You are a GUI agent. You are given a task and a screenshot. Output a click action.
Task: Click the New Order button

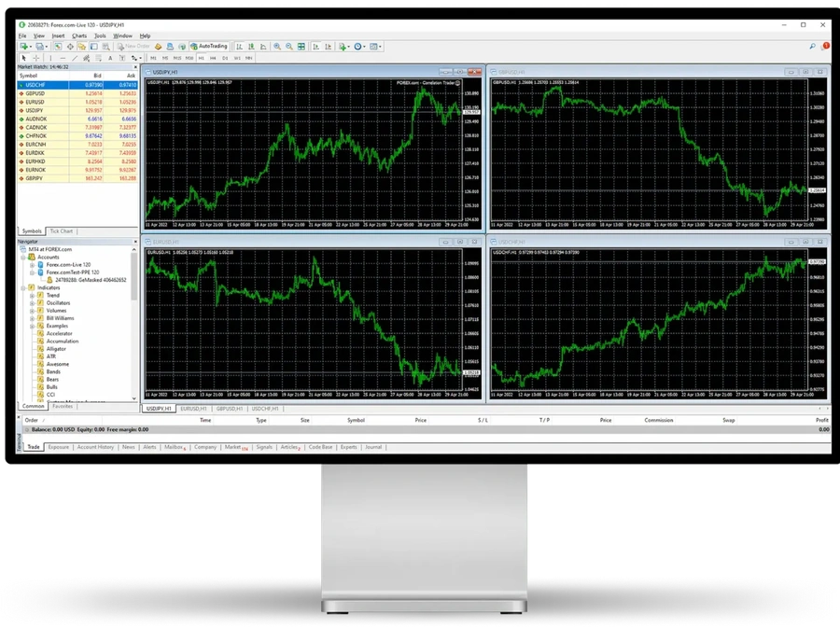[x=133, y=46]
